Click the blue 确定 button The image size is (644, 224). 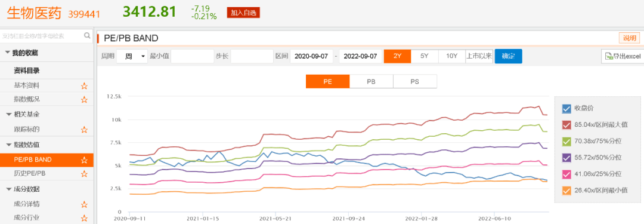[508, 56]
